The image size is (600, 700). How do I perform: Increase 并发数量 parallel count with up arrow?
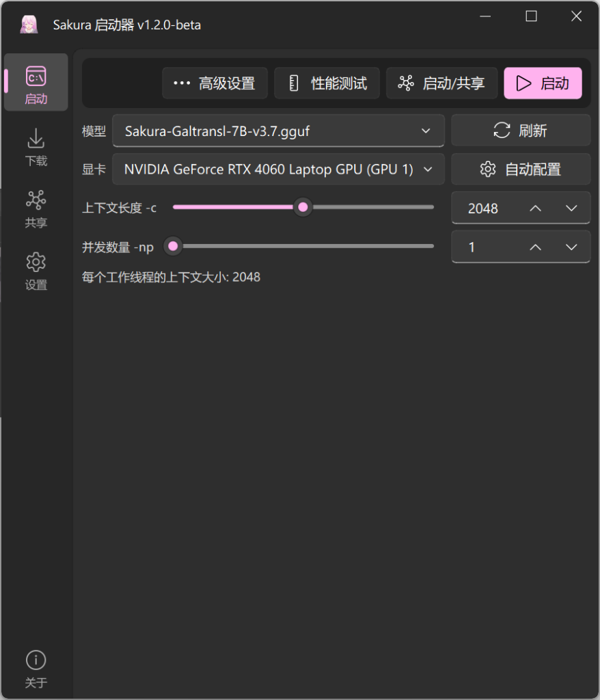click(536, 247)
